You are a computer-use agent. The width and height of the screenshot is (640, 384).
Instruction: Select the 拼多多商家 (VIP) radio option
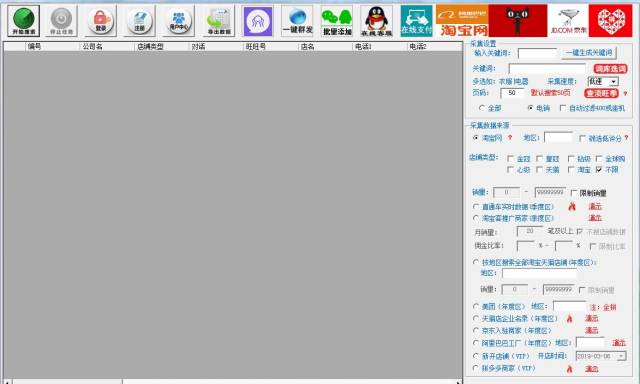(476, 368)
